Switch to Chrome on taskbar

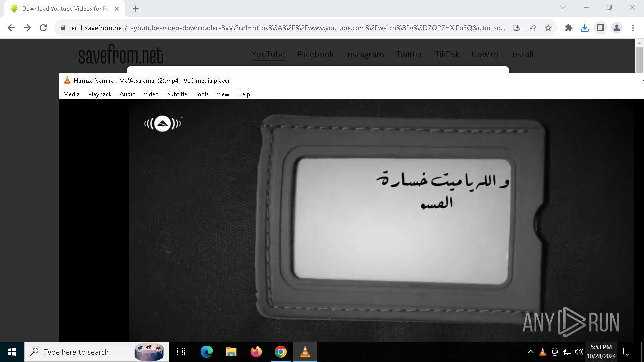(x=281, y=352)
